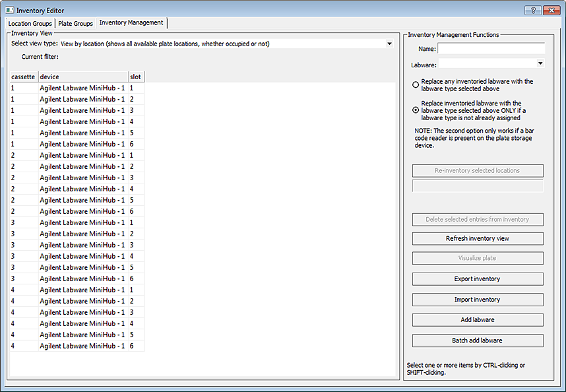This screenshot has width=566, height=392.
Task: Select 'Replace ONLY if not already assigned' option
Action: click(x=416, y=110)
